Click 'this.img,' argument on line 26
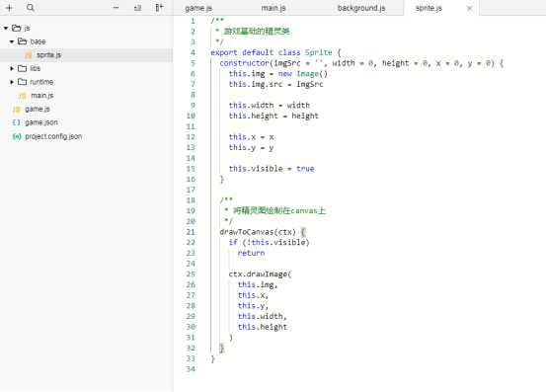 coord(258,284)
